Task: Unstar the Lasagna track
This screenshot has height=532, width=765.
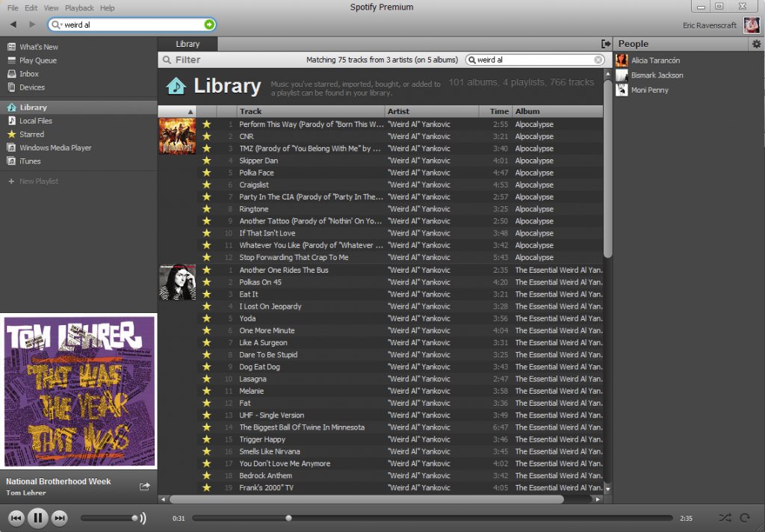Action: [207, 379]
